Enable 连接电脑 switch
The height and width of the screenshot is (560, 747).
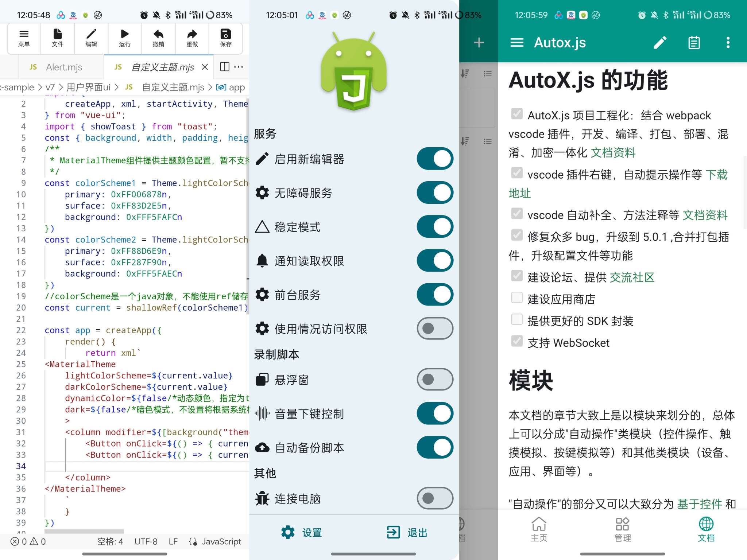[435, 498]
